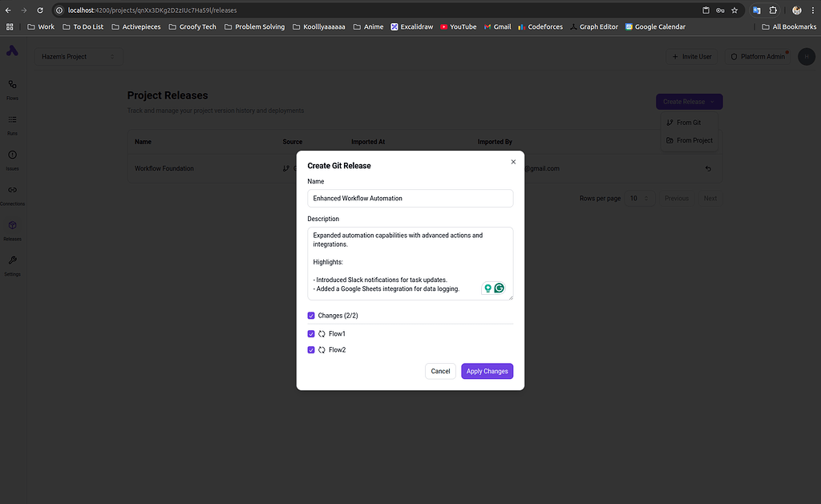821x504 pixels.
Task: Click the Activepieces logo at sidebar top
Action: (x=11, y=50)
